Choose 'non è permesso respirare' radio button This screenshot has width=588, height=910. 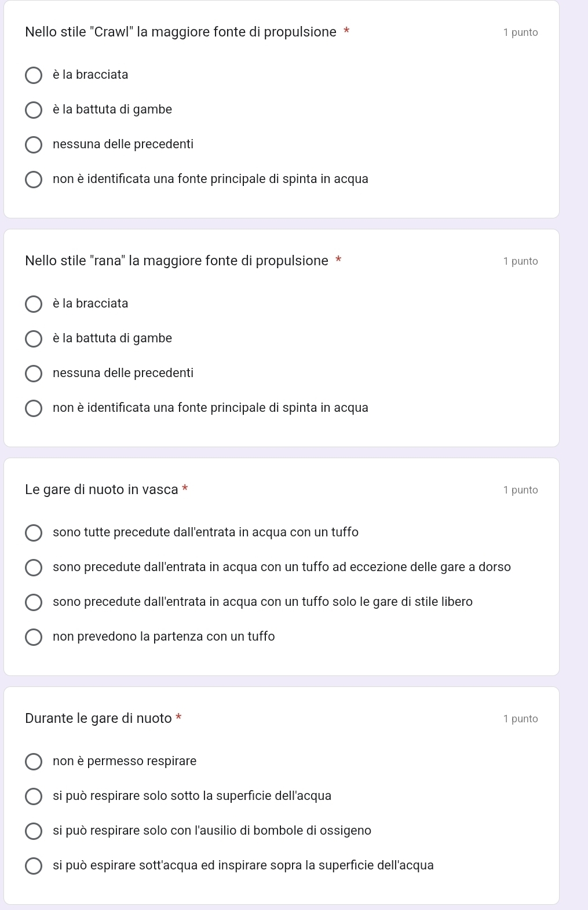coord(34,762)
